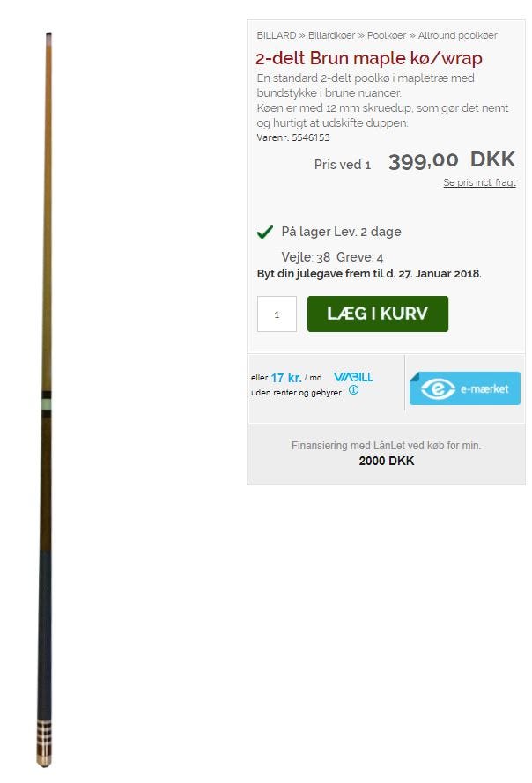The image size is (532, 783).
Task: Click the product title '2-delt Brun maple kø/wrap'
Action: pos(369,58)
